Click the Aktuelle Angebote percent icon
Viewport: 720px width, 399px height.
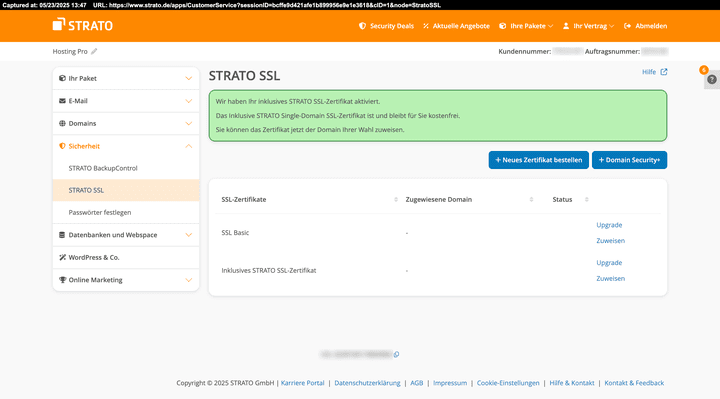click(426, 26)
